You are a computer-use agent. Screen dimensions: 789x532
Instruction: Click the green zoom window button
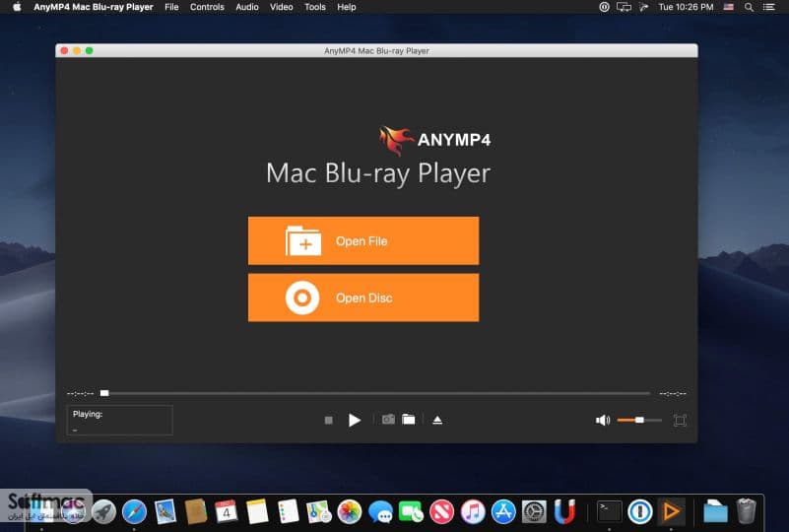click(x=89, y=50)
